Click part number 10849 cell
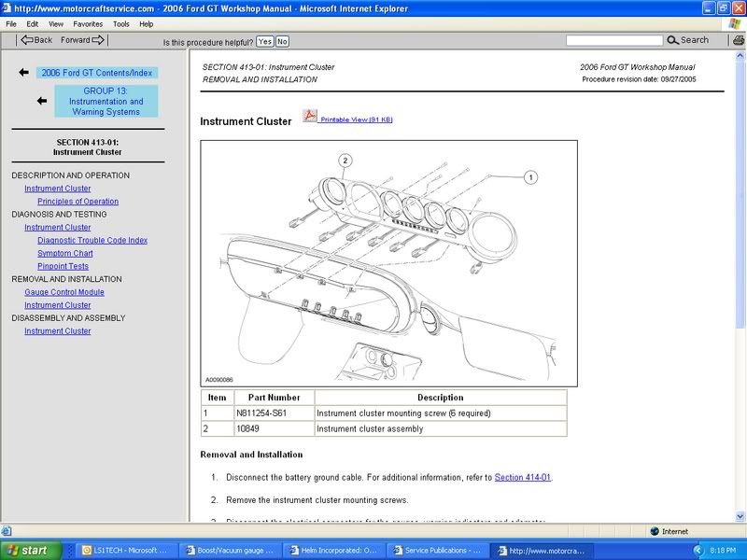This screenshot has width=747, height=560. pyautogui.click(x=274, y=428)
